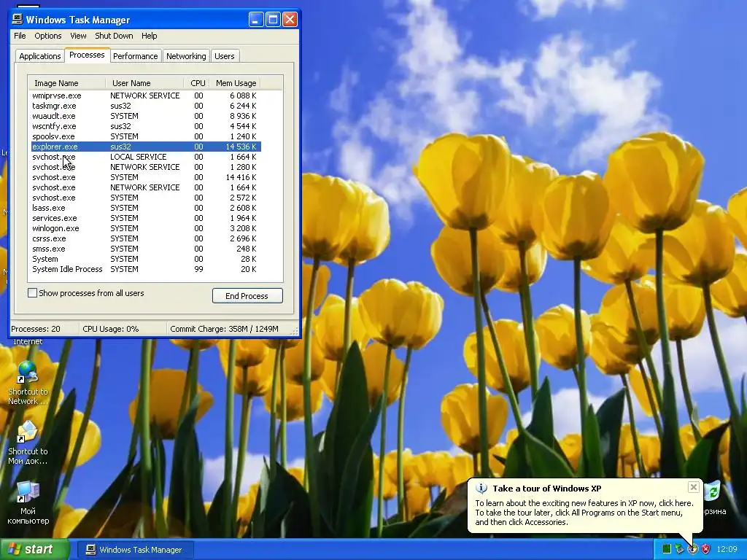Select Shortcut to Network desktop icon
Image resolution: width=747 pixels, height=560 pixels.
point(28,382)
